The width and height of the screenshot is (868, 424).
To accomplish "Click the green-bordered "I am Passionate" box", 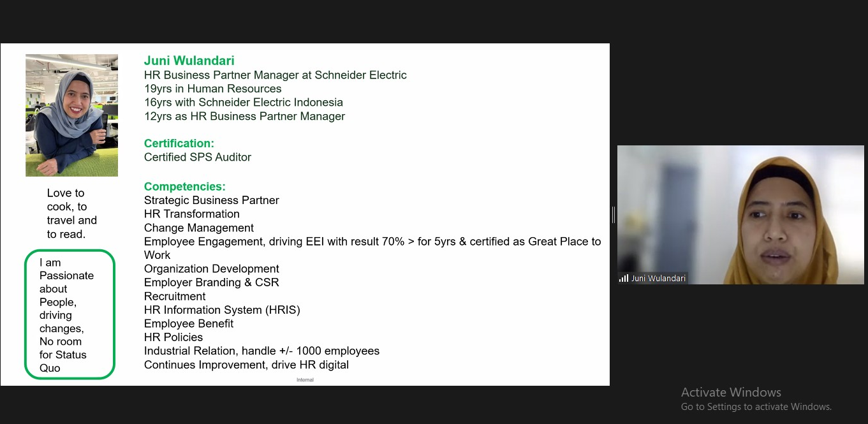I will pos(70,314).
